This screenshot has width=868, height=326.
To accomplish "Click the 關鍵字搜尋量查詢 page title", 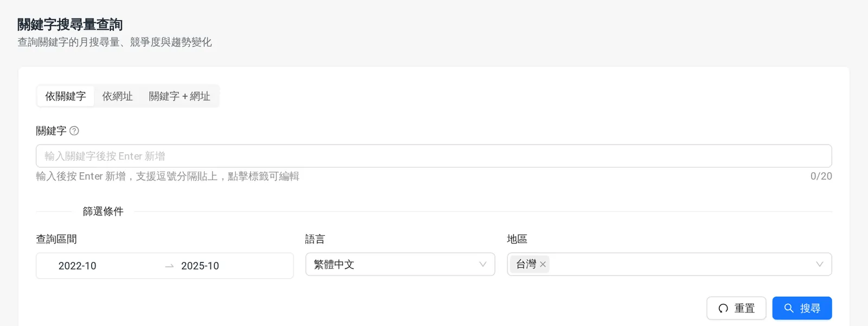I will tap(70, 24).
